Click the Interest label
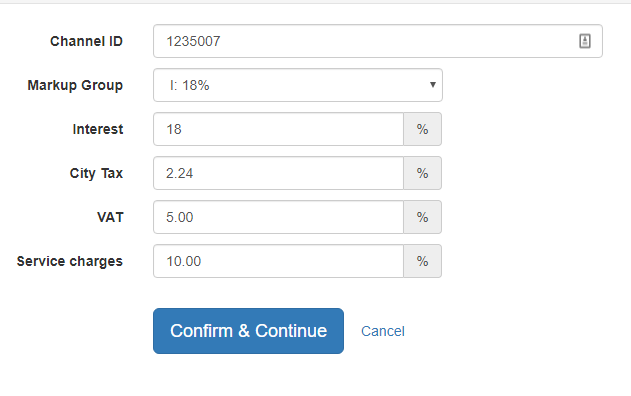Screen dimensions: 631x396 coord(98,129)
